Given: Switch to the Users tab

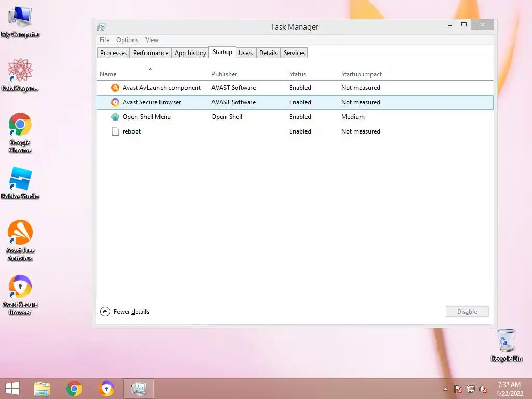Looking at the screenshot, I should click(246, 53).
